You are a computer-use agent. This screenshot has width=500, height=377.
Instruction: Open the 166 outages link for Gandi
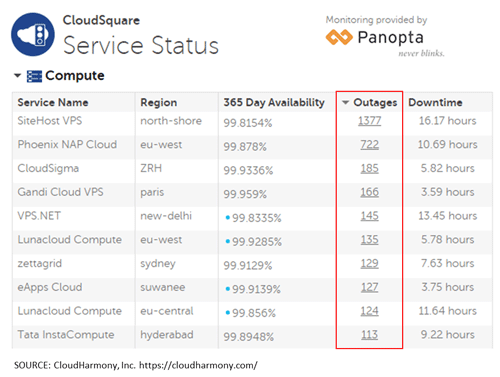click(x=369, y=192)
